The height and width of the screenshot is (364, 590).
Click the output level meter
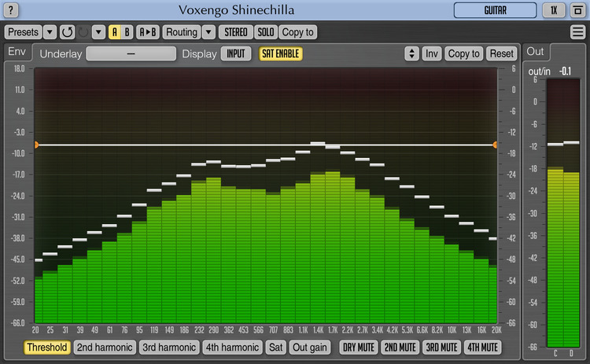click(x=563, y=213)
